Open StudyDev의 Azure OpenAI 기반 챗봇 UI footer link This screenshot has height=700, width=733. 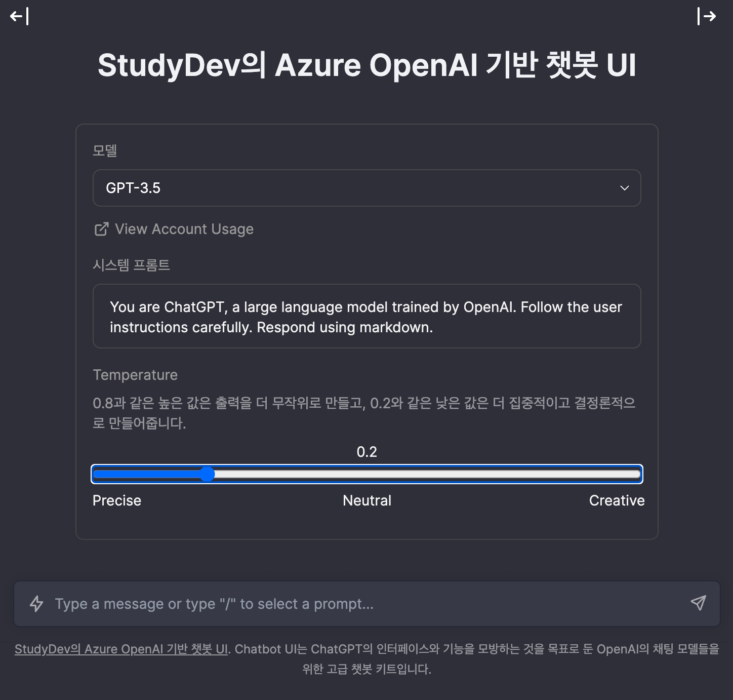click(x=121, y=649)
